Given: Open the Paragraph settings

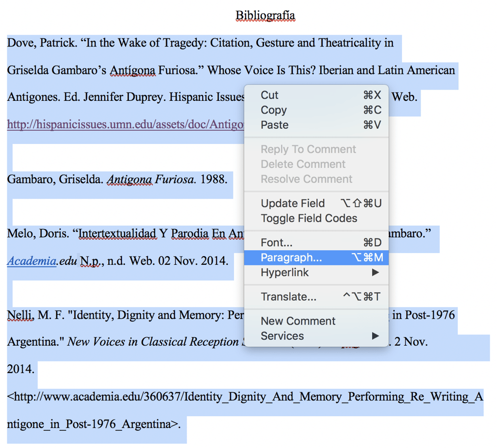Looking at the screenshot, I should click(291, 257).
